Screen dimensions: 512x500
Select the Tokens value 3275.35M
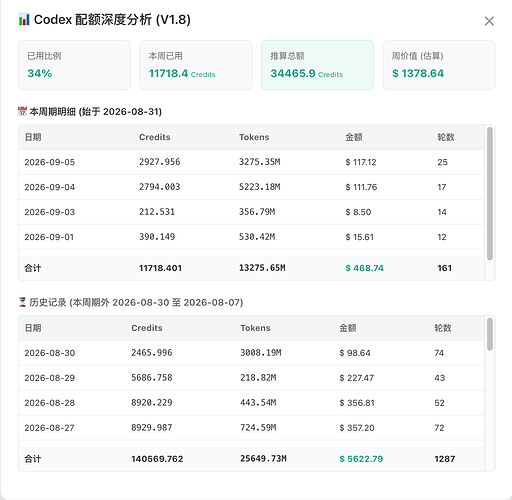[260, 162]
